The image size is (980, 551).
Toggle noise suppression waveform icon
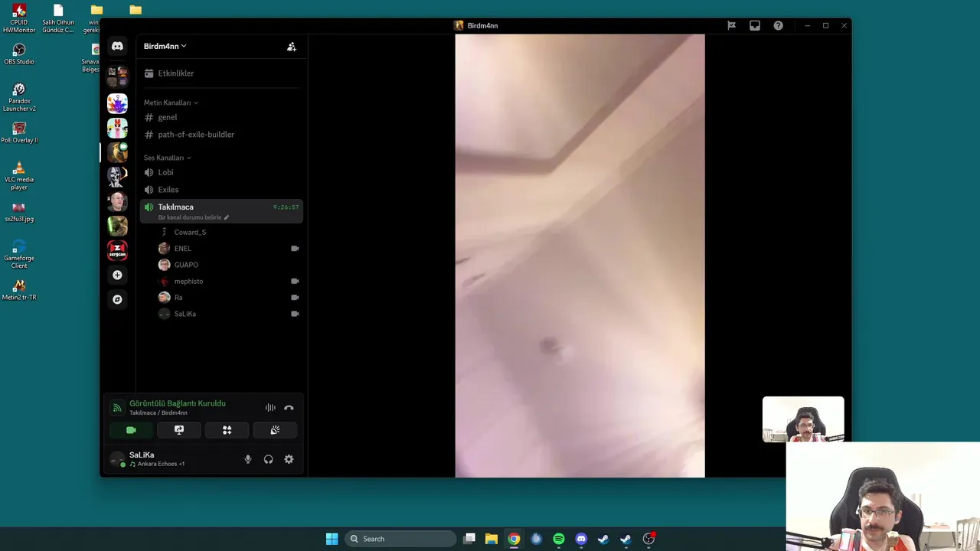pyautogui.click(x=270, y=408)
